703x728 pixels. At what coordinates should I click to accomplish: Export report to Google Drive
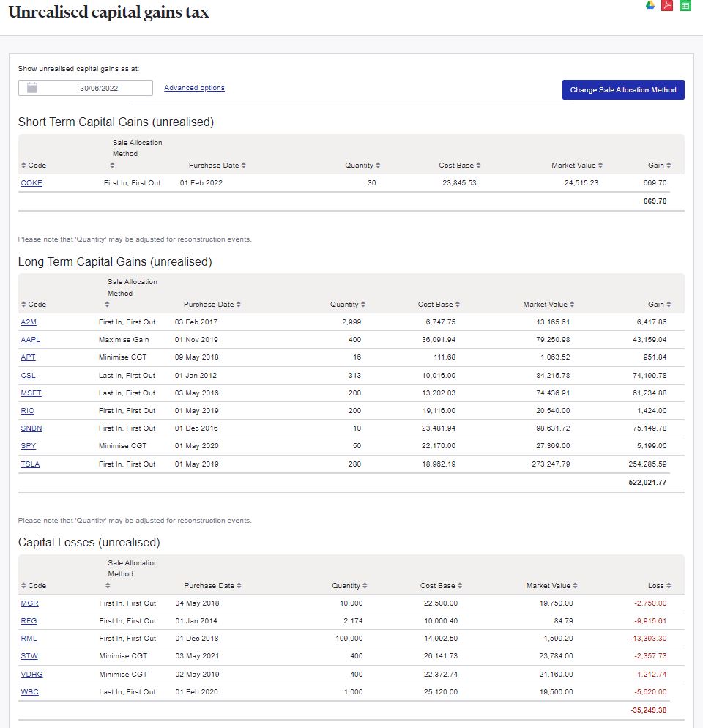(x=650, y=6)
